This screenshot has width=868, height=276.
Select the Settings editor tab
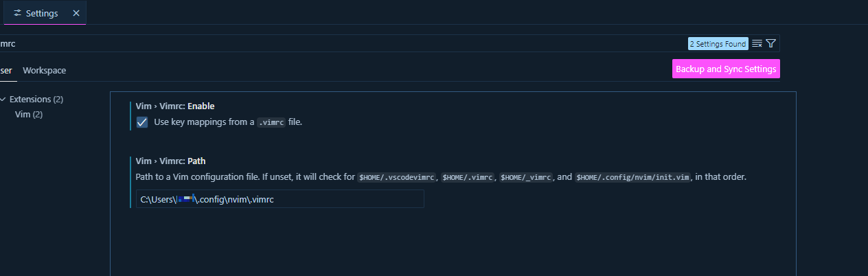[45, 13]
